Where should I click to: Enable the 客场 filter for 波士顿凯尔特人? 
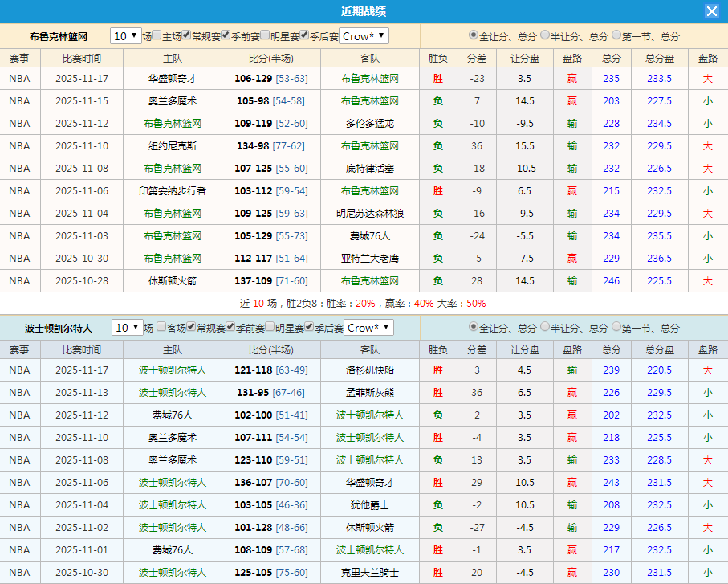click(160, 327)
